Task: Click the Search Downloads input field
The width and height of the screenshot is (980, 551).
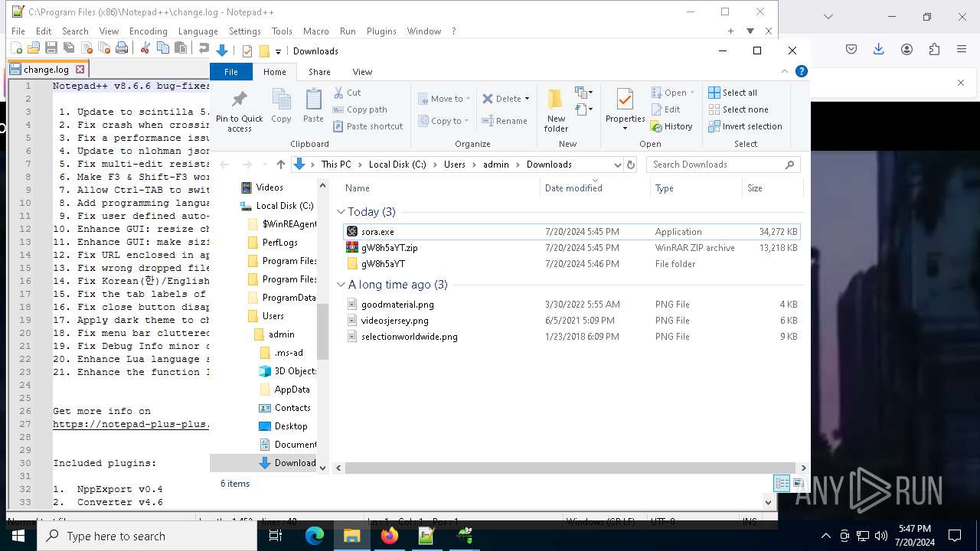Action: click(724, 165)
